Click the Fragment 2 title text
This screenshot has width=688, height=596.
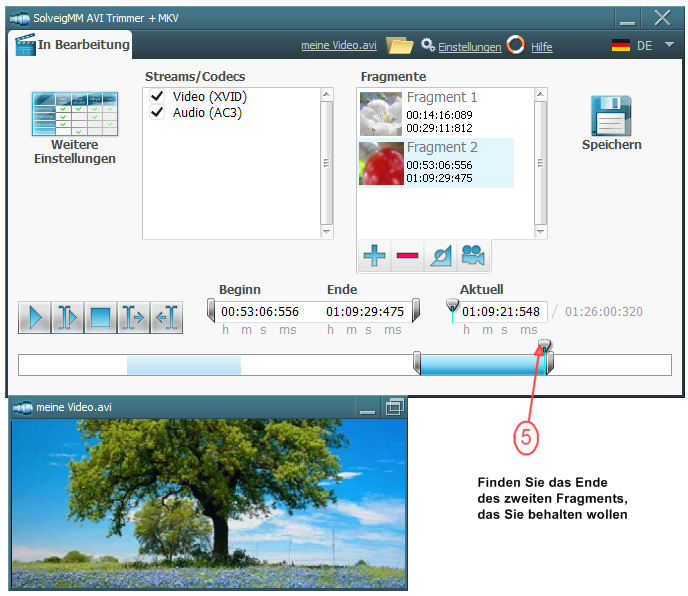point(442,147)
